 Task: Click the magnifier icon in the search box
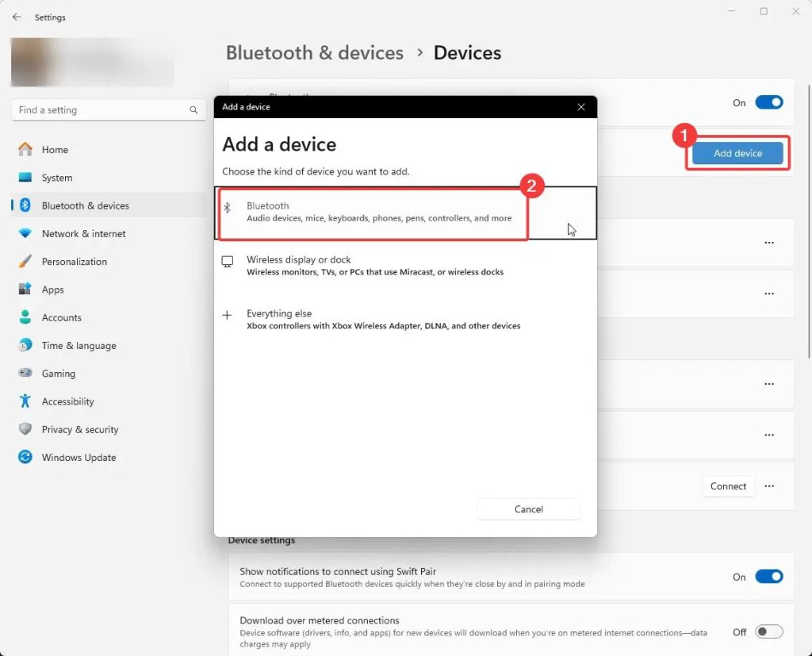coord(193,109)
